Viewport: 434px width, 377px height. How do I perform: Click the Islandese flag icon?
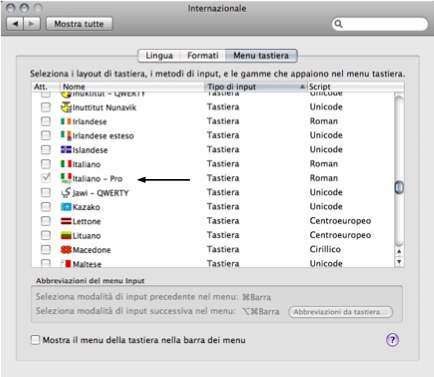pyautogui.click(x=66, y=150)
